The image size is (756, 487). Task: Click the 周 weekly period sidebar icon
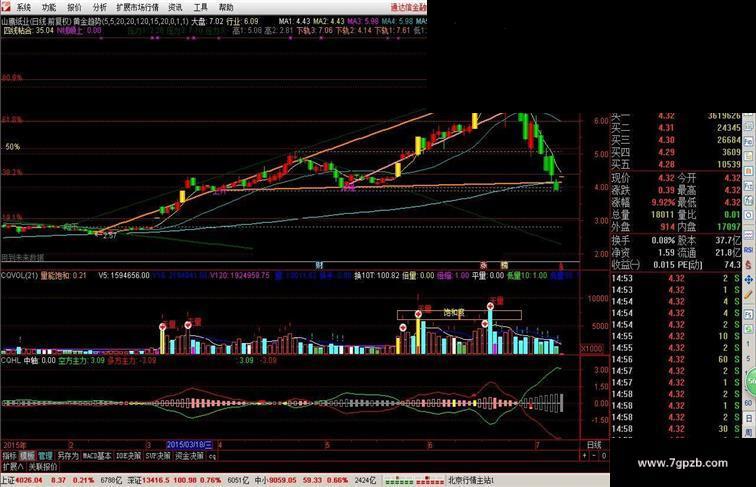[x=749, y=432]
